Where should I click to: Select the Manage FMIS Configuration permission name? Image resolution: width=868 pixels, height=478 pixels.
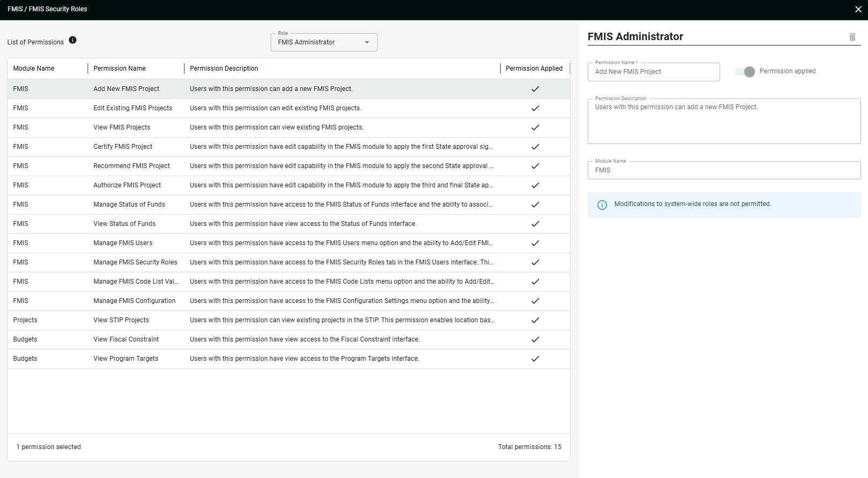tap(134, 301)
